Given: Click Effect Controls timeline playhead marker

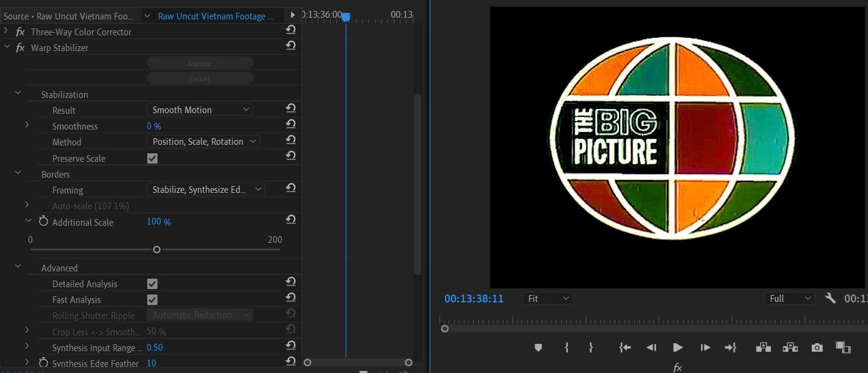Looking at the screenshot, I should tap(345, 17).
